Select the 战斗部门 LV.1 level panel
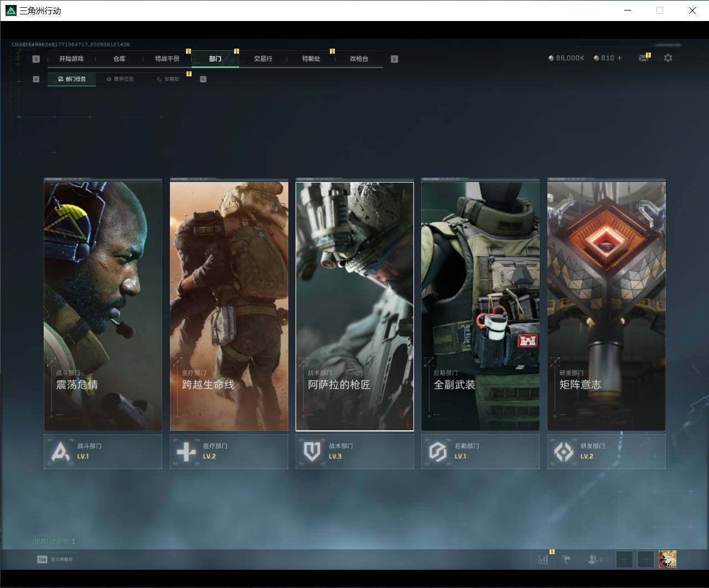709x588 pixels. coord(103,451)
